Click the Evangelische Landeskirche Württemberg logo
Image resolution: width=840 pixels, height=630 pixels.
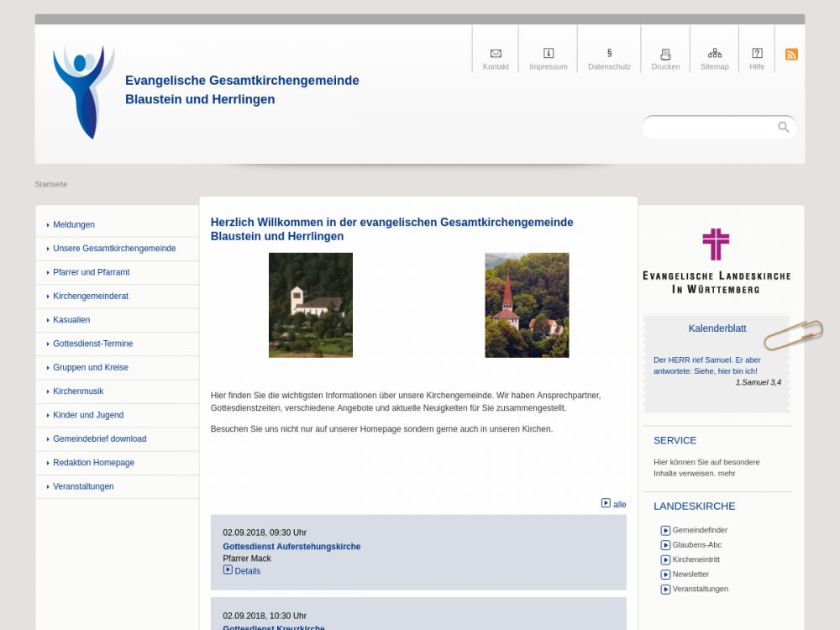coord(716,261)
